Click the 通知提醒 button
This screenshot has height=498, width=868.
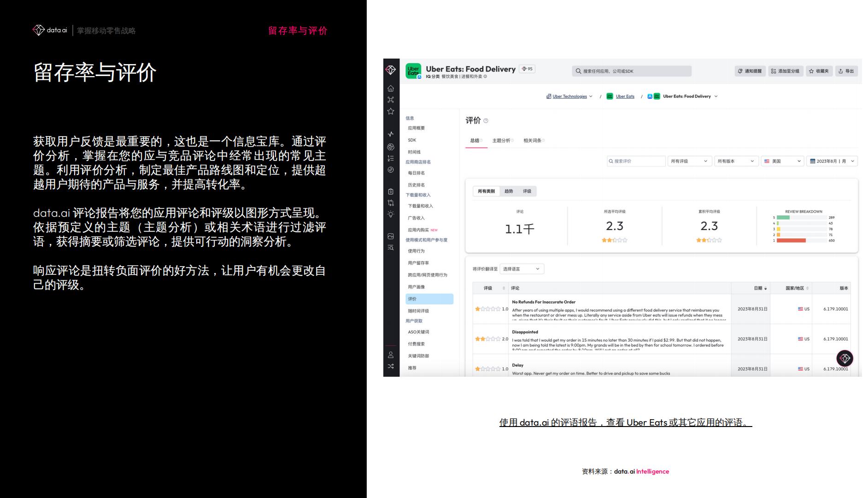tap(750, 71)
